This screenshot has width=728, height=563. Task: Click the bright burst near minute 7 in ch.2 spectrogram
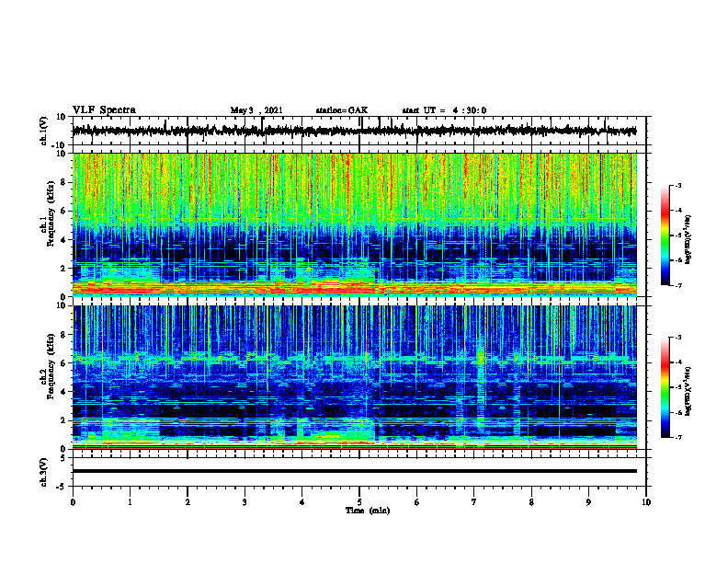click(x=481, y=358)
